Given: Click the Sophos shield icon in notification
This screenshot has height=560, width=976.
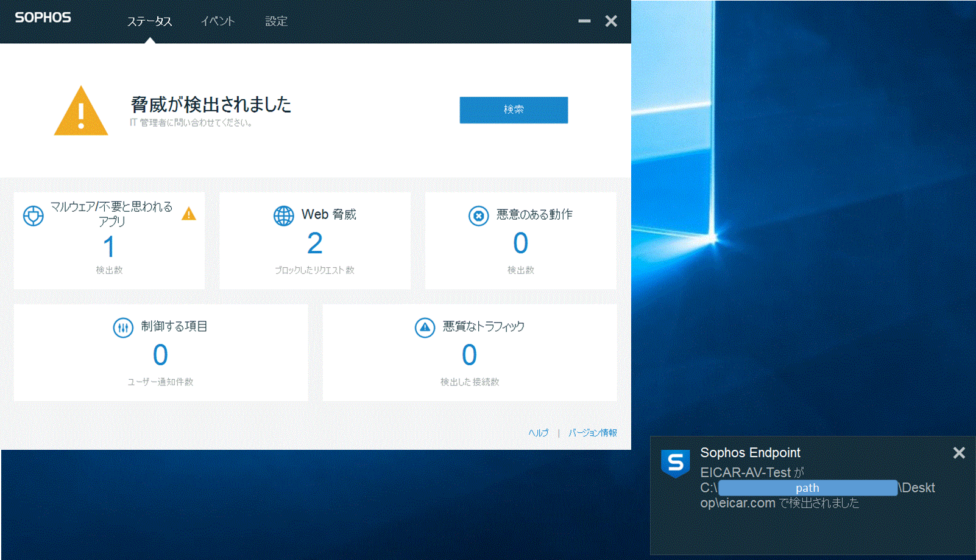Looking at the screenshot, I should pyautogui.click(x=675, y=463).
